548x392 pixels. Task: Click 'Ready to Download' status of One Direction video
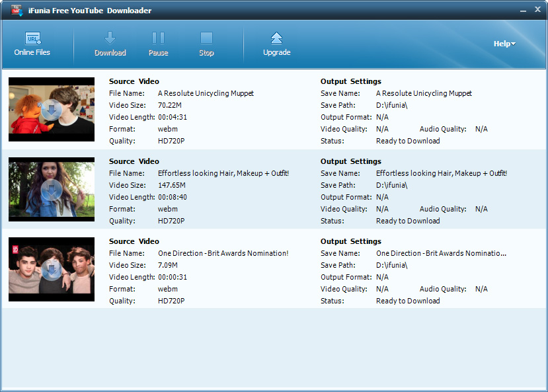408,301
